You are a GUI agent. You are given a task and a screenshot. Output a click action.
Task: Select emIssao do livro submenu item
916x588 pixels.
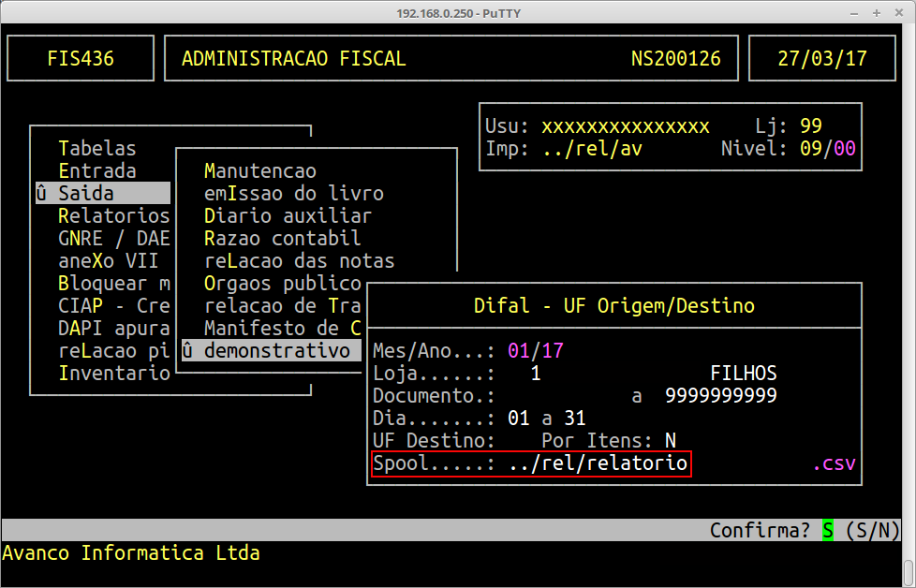[x=293, y=193]
